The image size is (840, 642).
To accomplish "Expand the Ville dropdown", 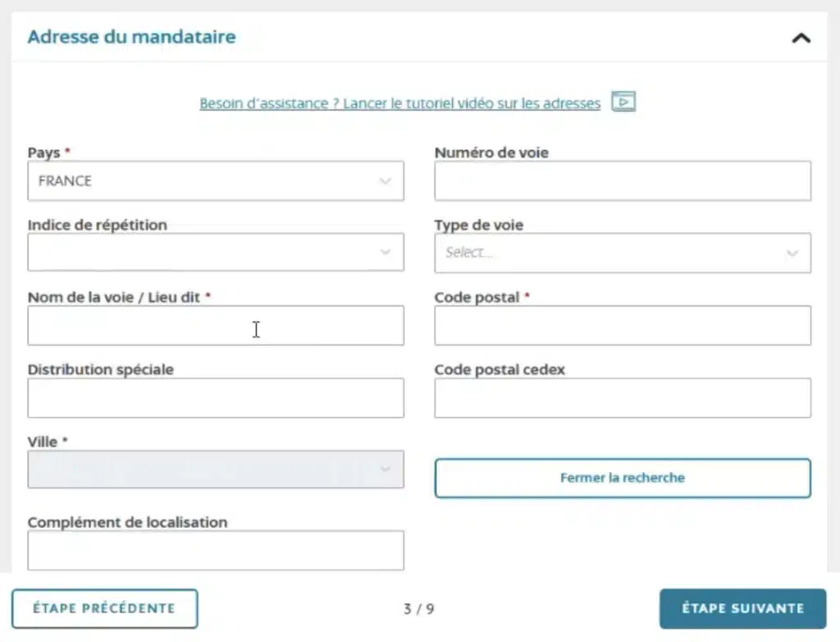I will point(216,469).
